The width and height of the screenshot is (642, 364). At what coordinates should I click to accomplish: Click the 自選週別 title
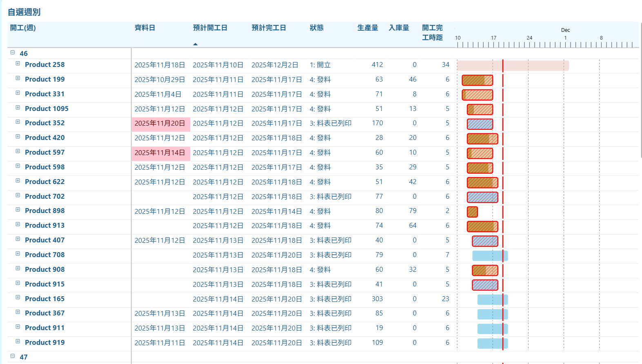(24, 12)
